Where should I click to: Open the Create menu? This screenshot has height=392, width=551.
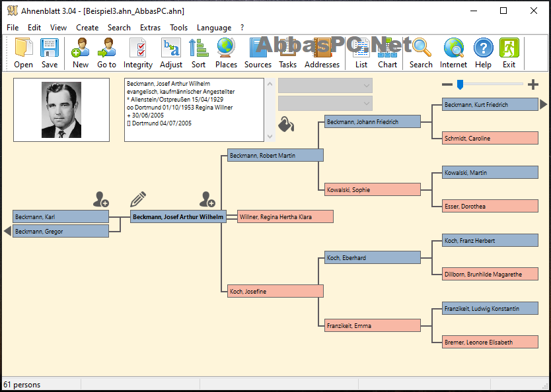[x=87, y=28]
